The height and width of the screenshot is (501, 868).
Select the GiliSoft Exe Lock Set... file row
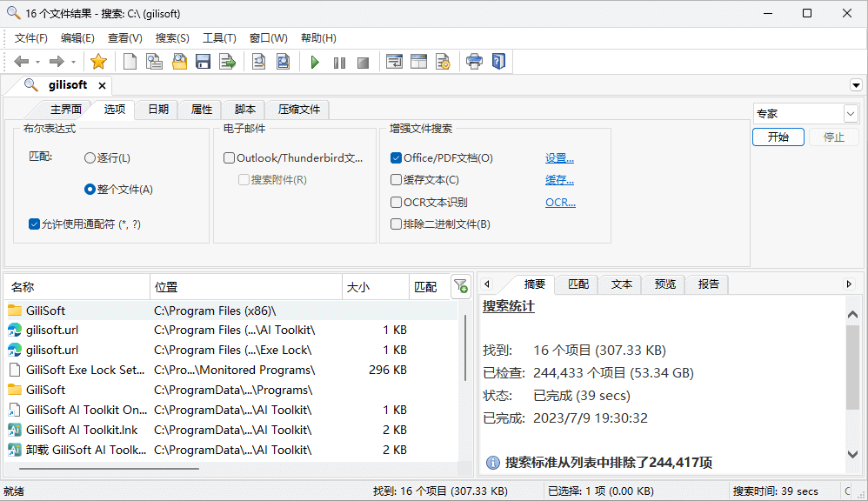231,370
